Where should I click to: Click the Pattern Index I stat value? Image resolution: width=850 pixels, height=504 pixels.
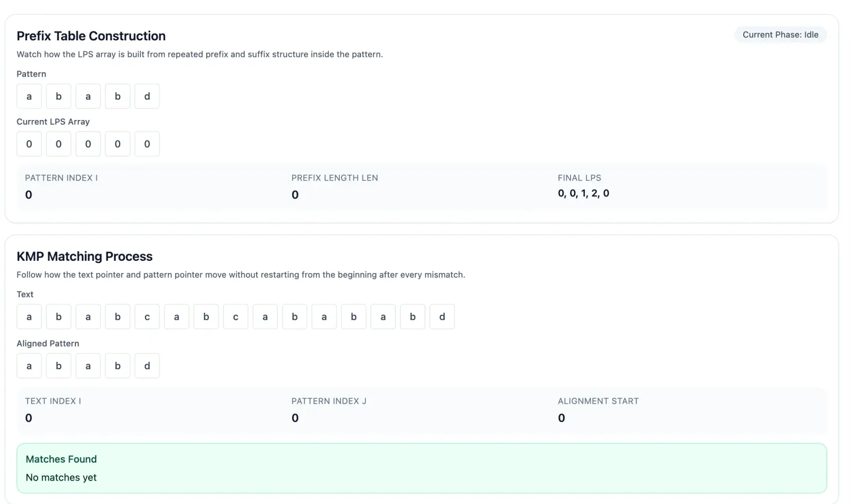(x=29, y=194)
